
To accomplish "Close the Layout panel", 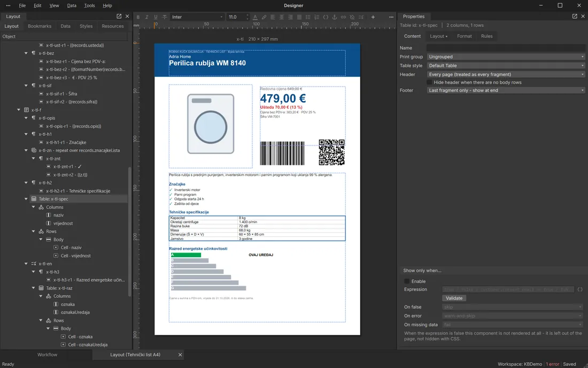I will click(127, 16).
